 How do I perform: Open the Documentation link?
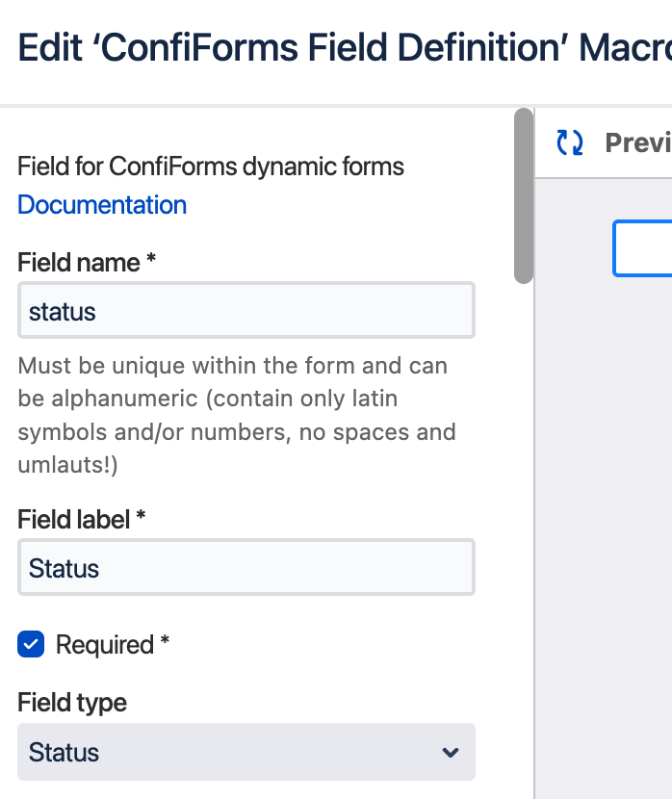(x=102, y=205)
